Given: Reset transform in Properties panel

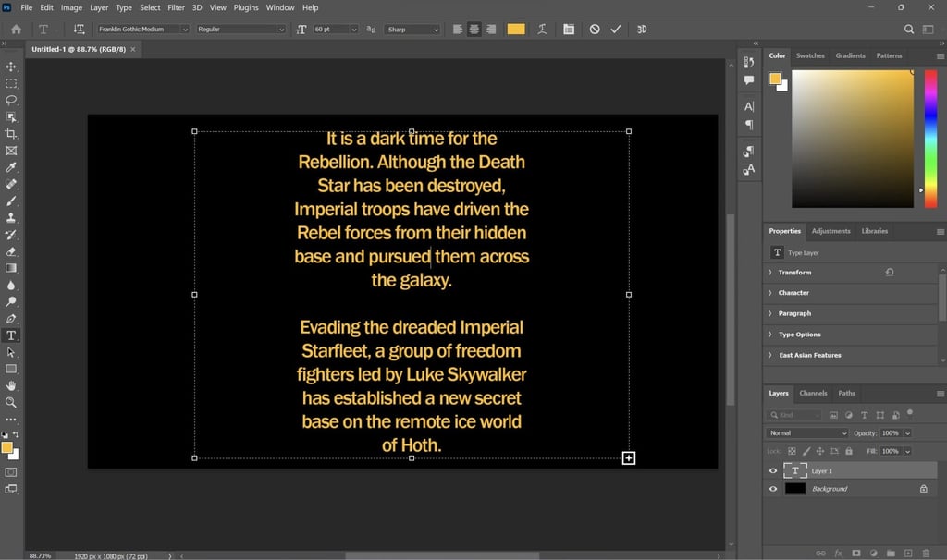Looking at the screenshot, I should [x=890, y=273].
